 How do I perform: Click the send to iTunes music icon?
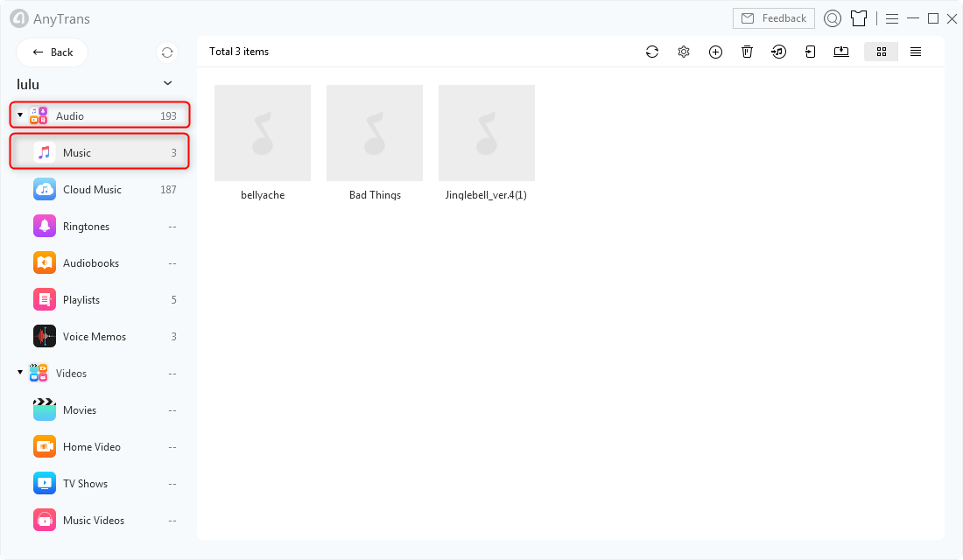coord(779,52)
